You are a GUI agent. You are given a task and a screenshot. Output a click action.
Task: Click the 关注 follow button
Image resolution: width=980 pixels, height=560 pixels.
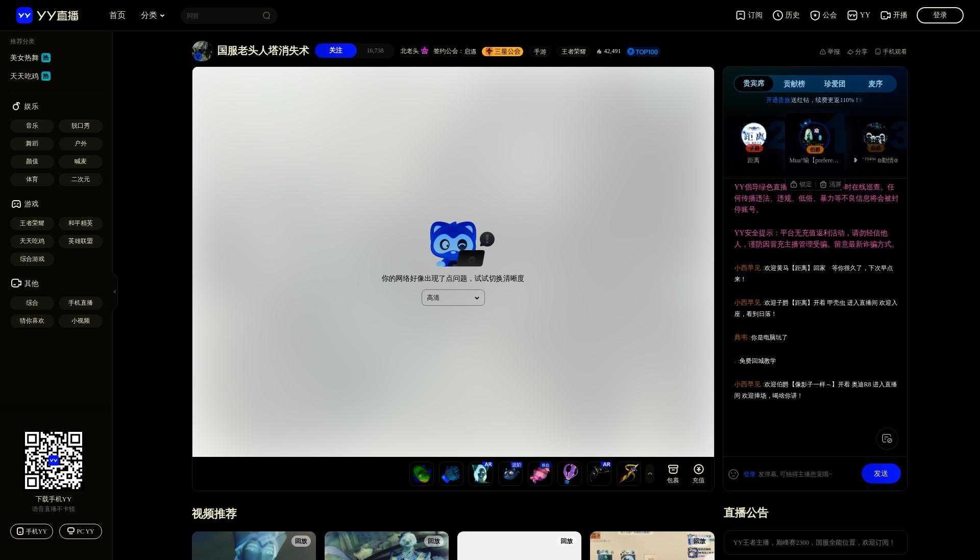pos(336,51)
